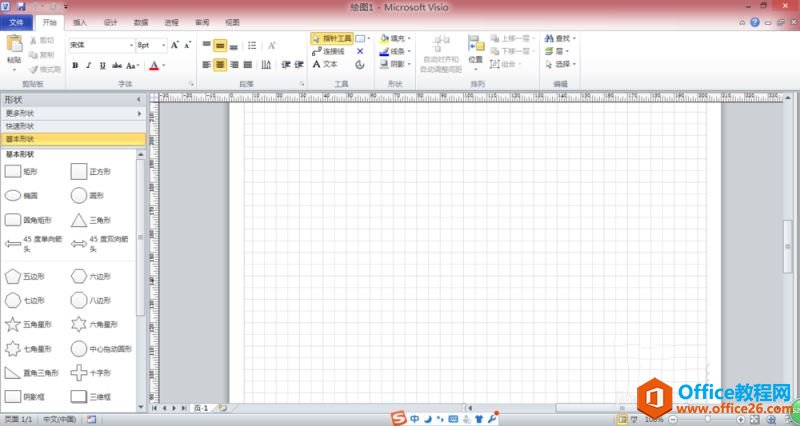The width and height of the screenshot is (800, 426).
Task: Click the blue X connection point tool
Action: coord(360,52)
